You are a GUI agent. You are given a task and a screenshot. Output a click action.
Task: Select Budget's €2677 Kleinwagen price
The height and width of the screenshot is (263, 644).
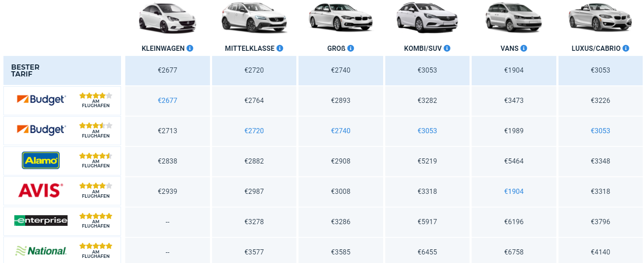point(167,101)
